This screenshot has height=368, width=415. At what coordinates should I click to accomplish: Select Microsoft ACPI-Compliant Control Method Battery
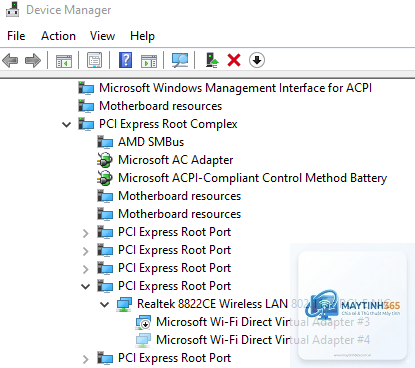pyautogui.click(x=252, y=178)
